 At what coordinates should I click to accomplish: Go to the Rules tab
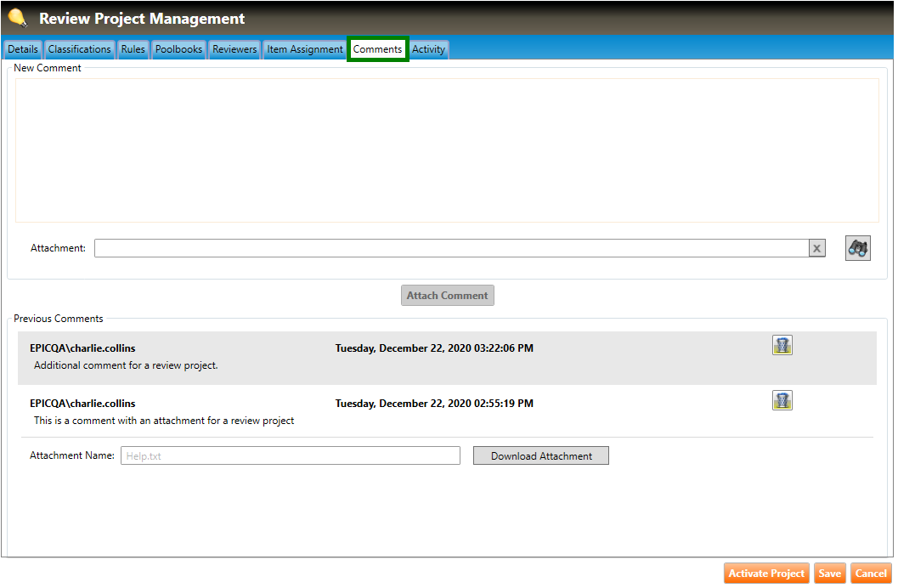pos(133,49)
